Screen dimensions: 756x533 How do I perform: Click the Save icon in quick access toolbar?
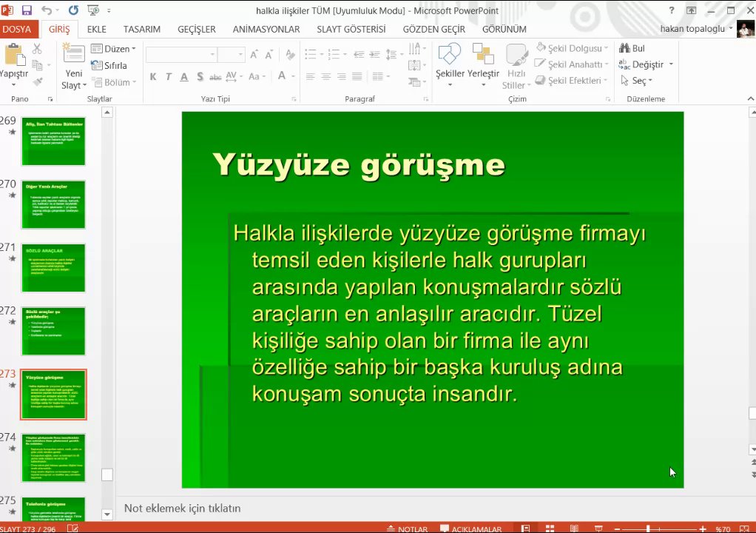[27, 10]
